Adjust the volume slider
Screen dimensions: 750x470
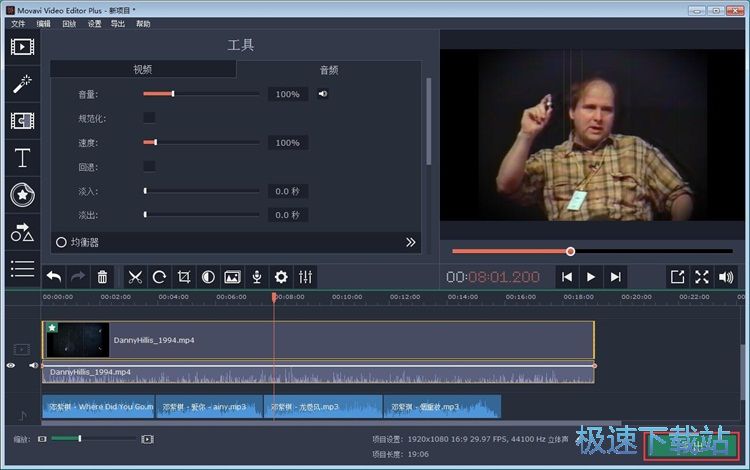coord(201,94)
